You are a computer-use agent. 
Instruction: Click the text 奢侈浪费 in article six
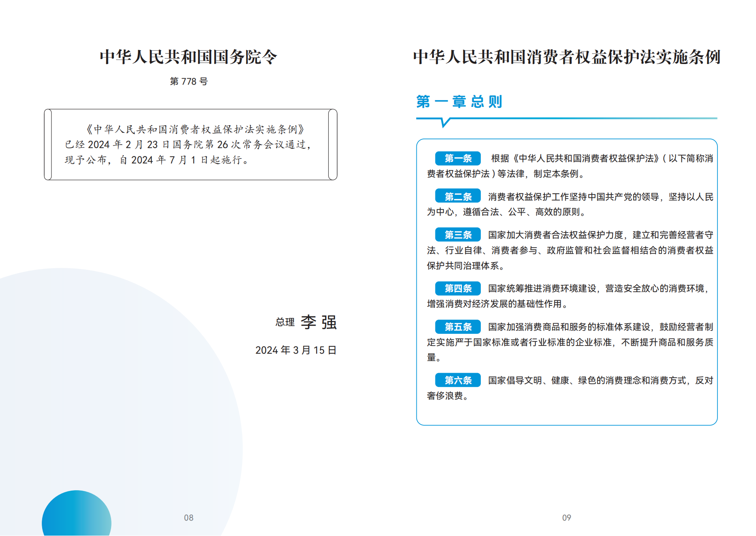(x=445, y=396)
